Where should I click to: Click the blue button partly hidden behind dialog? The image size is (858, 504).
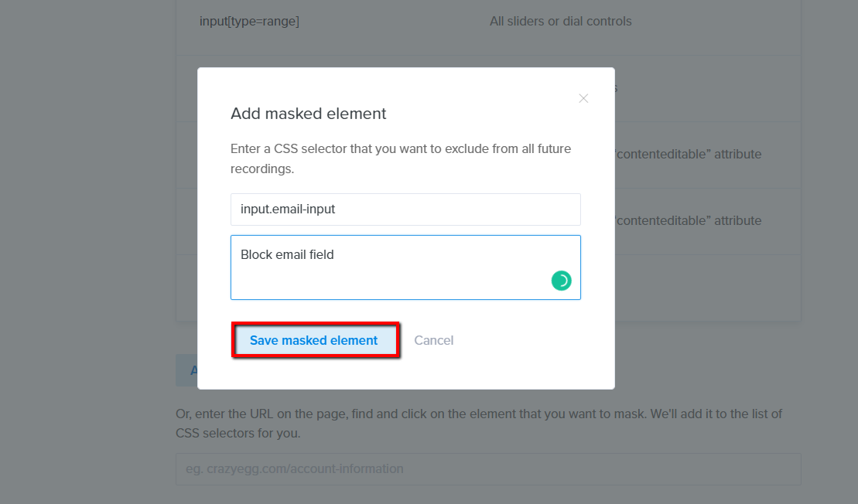pos(186,370)
